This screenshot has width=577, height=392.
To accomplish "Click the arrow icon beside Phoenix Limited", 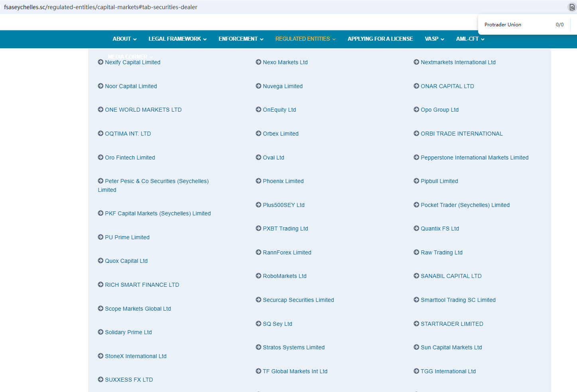I will [258, 181].
